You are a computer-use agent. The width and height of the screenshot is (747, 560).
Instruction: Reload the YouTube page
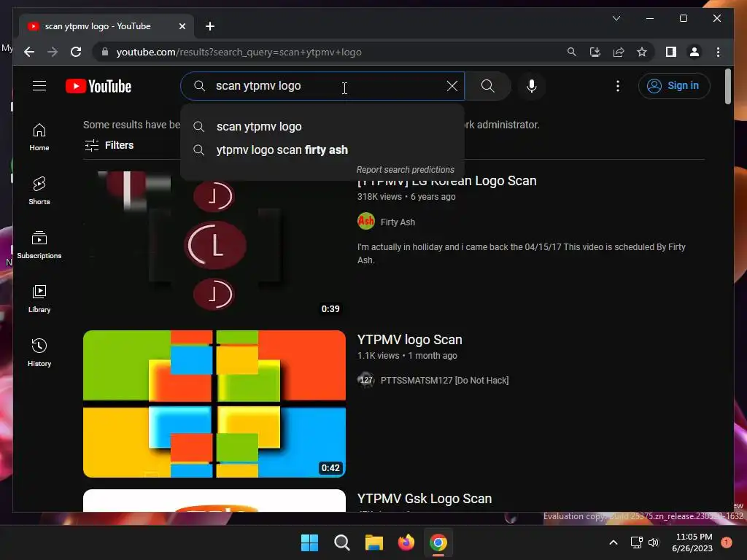(x=76, y=52)
